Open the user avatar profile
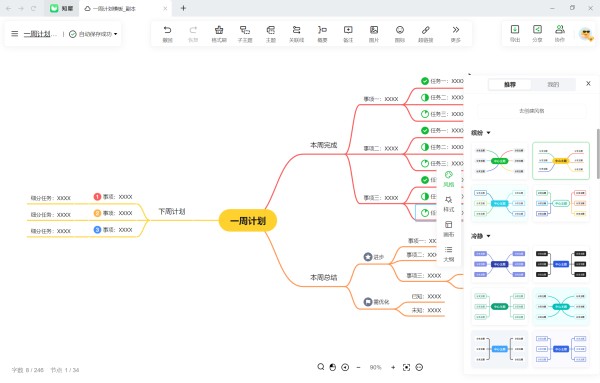The image size is (600, 383). 586,34
